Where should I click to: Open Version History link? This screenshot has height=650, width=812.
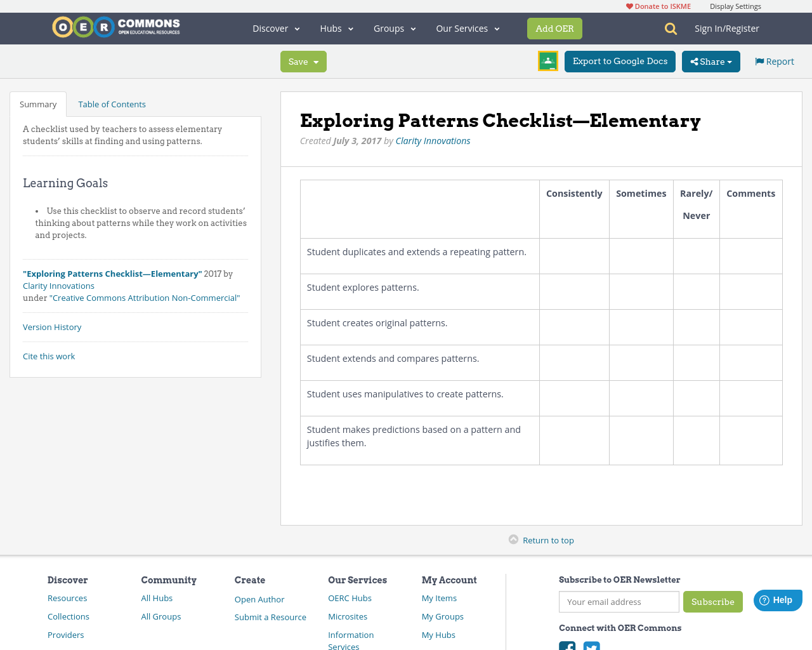51,326
